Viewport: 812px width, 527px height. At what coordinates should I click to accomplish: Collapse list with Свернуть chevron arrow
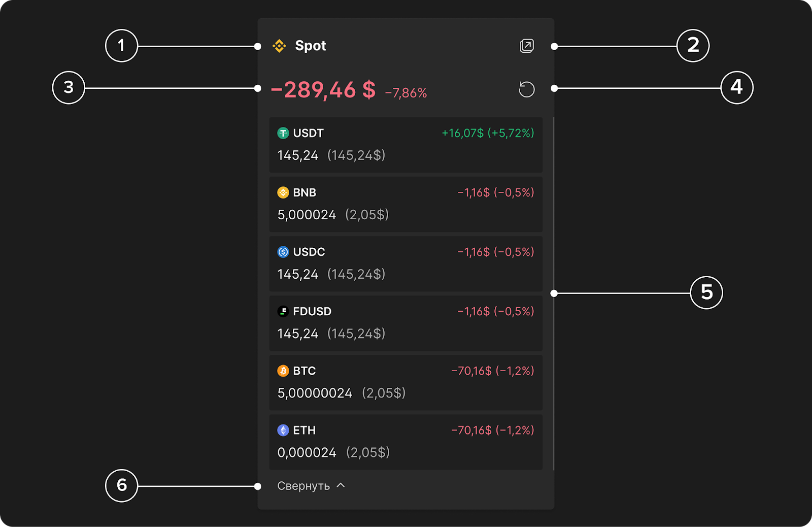(x=341, y=485)
